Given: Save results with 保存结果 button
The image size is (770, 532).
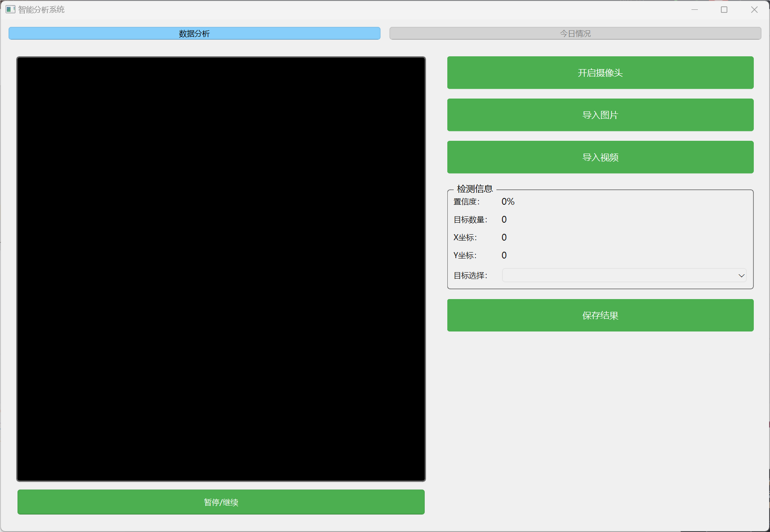Looking at the screenshot, I should click(x=600, y=315).
